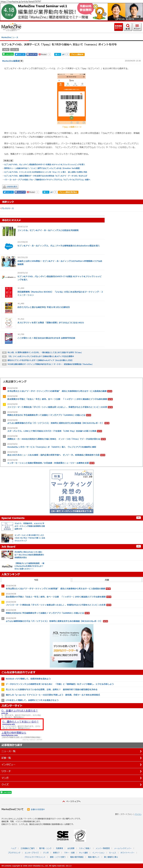Viewport: 143px width, 868px height.
Task: Open the 確定申告 book recommendation
Action: coord(44,307)
